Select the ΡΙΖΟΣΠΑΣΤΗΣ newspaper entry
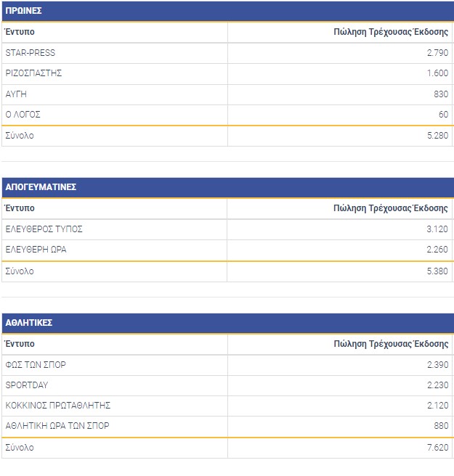 [x=33, y=73]
